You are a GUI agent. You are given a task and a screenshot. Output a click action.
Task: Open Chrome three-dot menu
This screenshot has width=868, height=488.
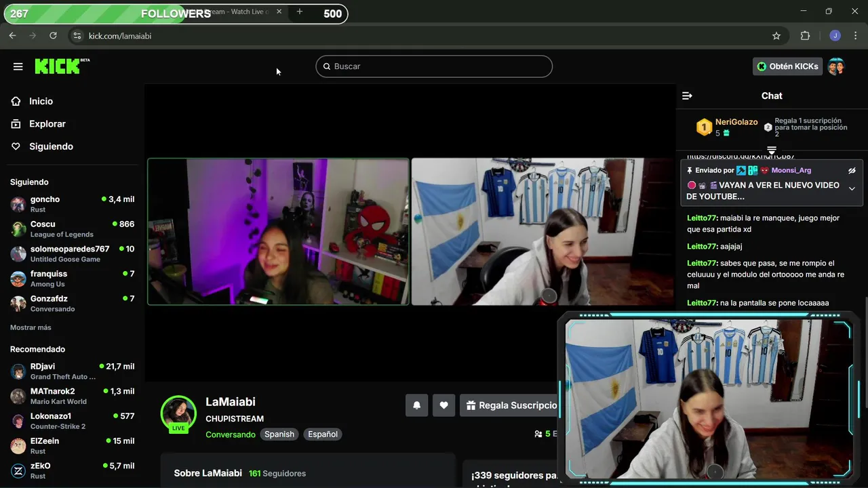click(x=855, y=36)
